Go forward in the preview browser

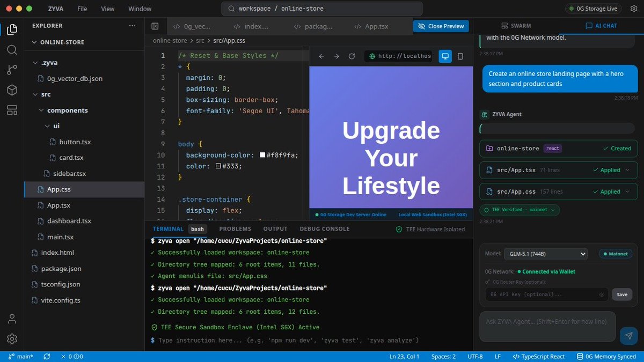tap(336, 56)
